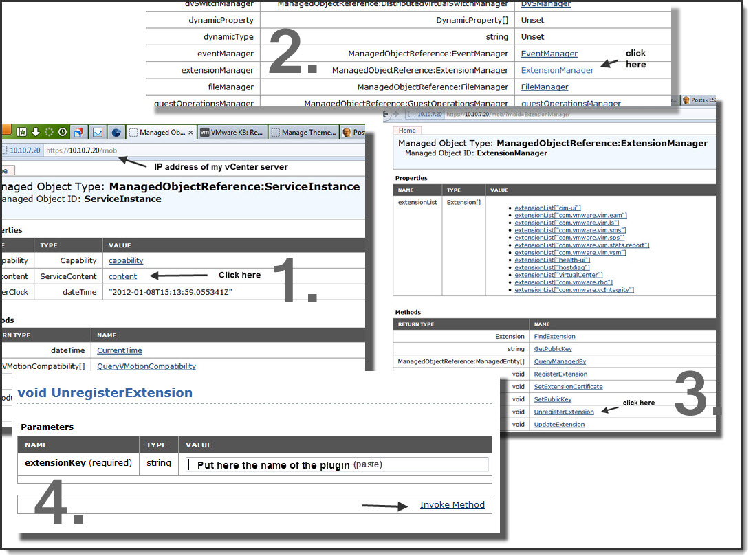The image size is (753, 560).
Task: Click the bookmark star toolbar icon
Action: point(21,132)
